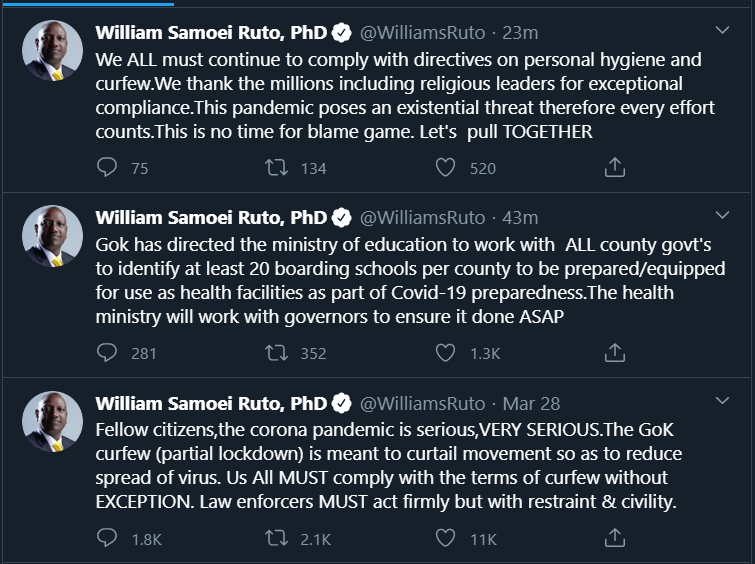Viewport: 755px width, 564px height.
Task: Open the more-options chevron on the 23m tweet
Action: [x=723, y=30]
